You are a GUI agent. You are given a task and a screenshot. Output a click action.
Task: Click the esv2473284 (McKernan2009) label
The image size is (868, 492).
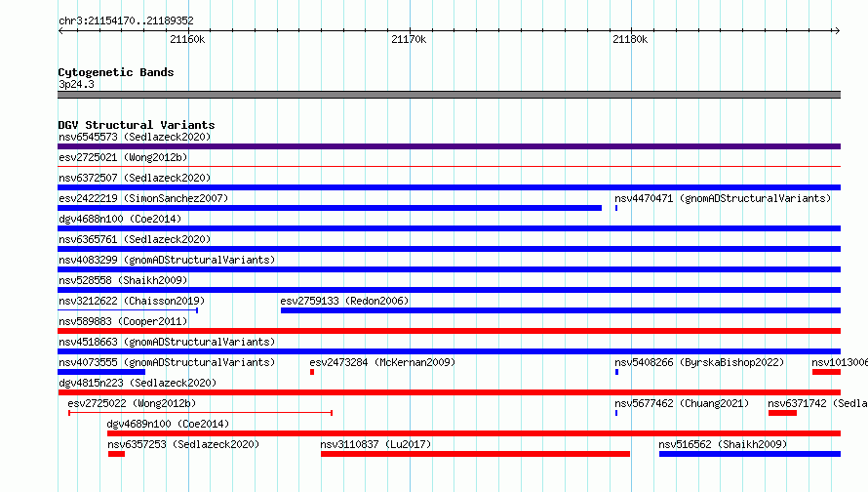[382, 362]
